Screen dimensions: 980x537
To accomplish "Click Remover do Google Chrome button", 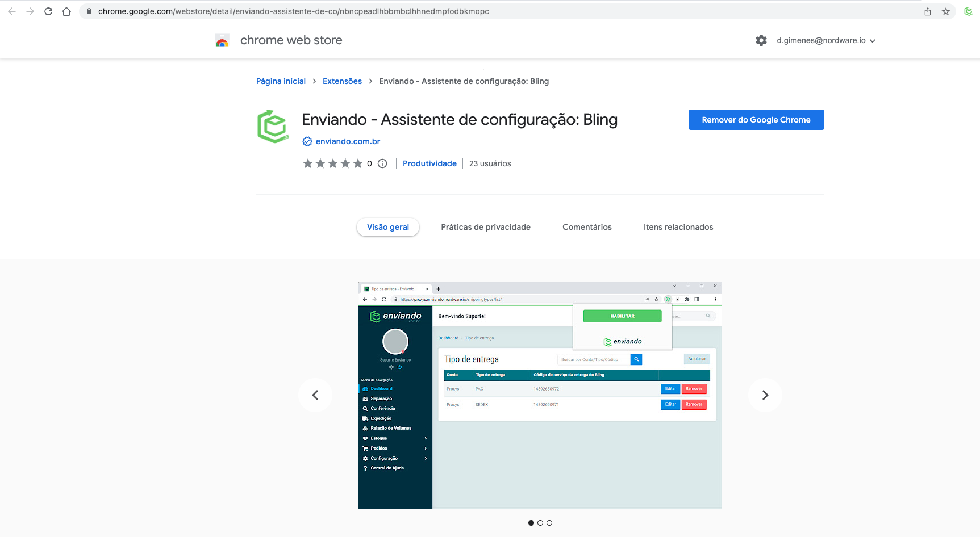I will [756, 120].
